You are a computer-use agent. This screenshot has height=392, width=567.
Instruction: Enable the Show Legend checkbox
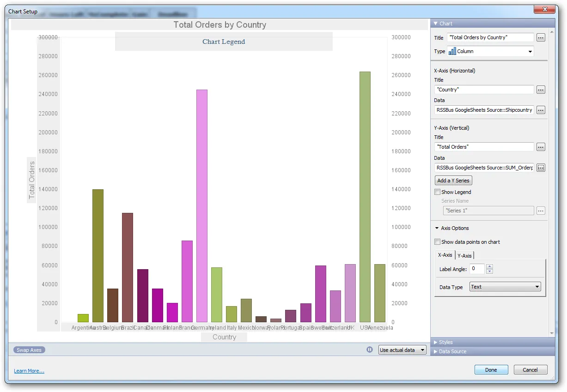(x=437, y=192)
